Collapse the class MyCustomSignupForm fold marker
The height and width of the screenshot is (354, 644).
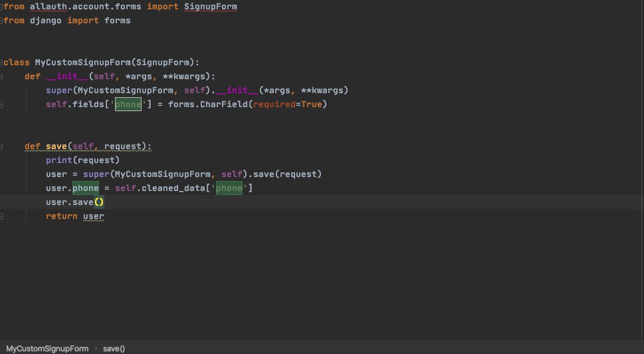(x=1, y=63)
